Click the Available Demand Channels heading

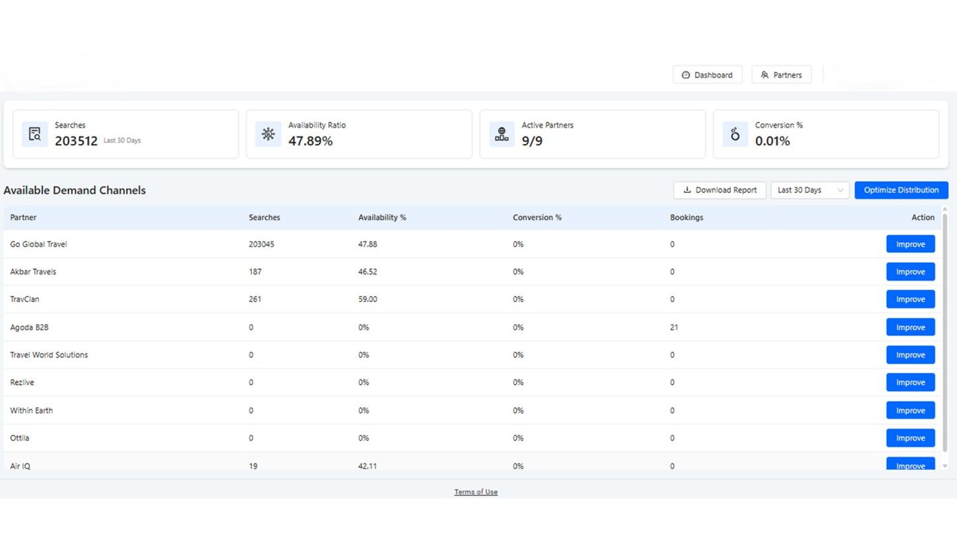75,190
